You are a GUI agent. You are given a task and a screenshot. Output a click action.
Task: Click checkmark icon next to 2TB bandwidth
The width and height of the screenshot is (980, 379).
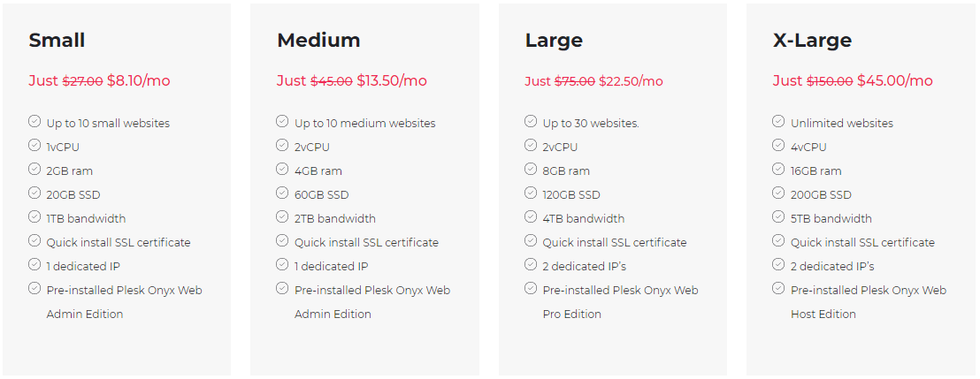click(282, 216)
